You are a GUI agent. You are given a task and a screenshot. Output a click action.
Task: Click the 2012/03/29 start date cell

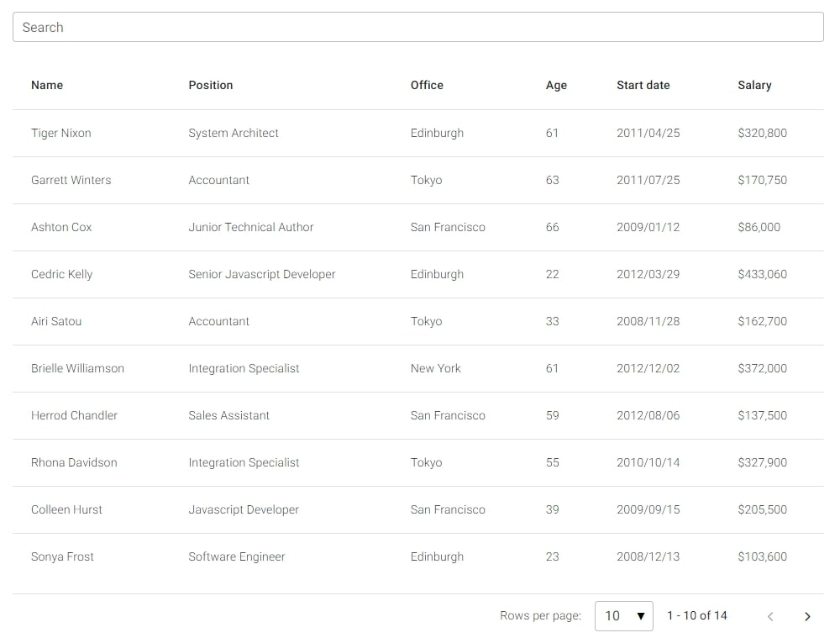point(648,275)
